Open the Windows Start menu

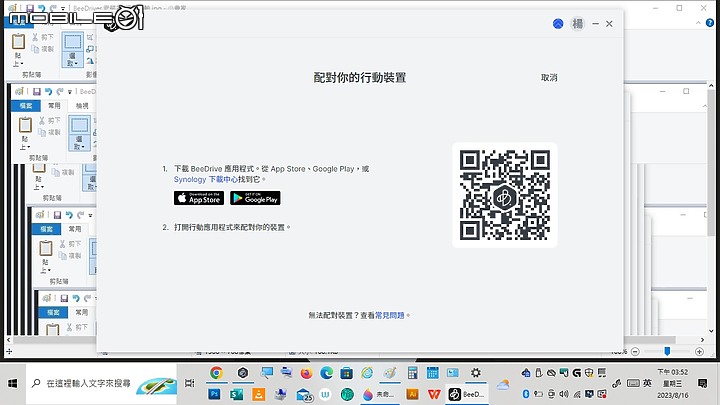tap(12, 383)
